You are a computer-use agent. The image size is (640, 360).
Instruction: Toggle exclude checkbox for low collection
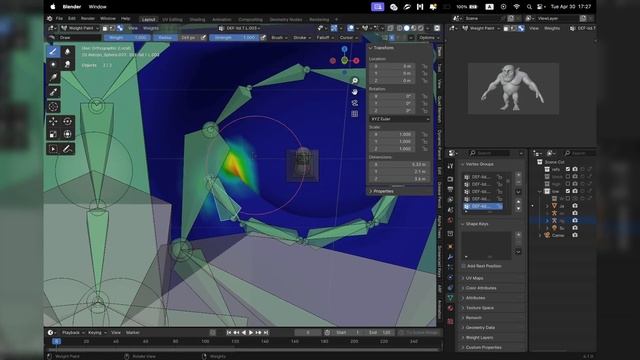click(x=568, y=191)
